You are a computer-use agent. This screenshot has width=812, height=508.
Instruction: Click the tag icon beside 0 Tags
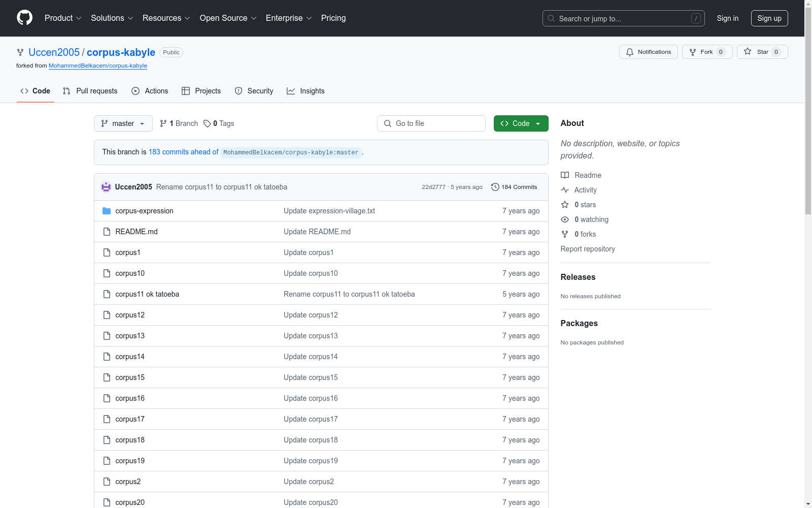click(x=207, y=123)
